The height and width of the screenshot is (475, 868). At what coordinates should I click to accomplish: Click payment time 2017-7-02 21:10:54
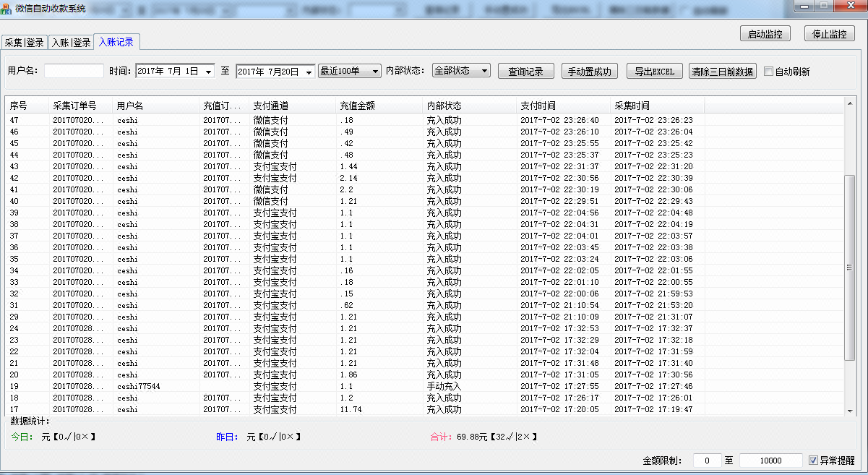click(559, 305)
